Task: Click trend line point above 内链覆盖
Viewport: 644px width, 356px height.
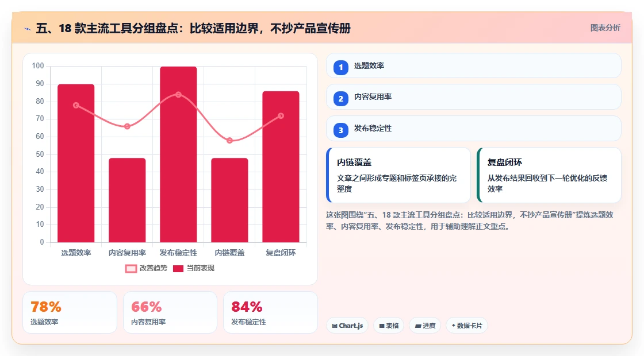Action: click(229, 140)
